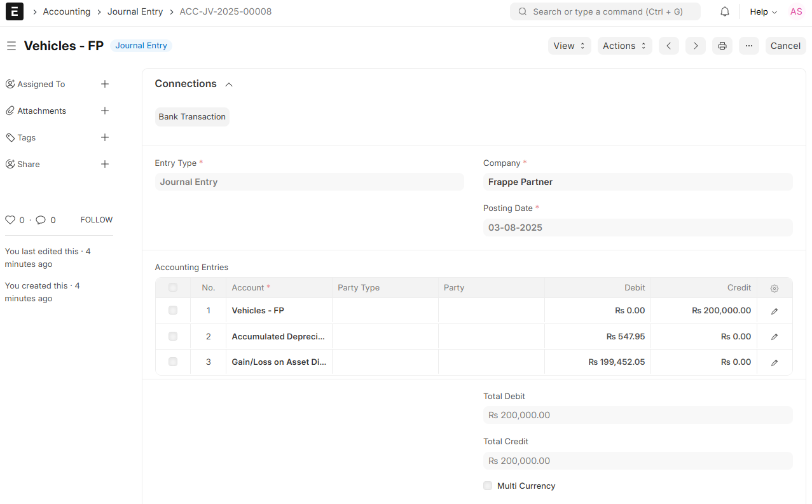Go to previous document arrow
Screen dimensions: 812x504
(x=668, y=46)
